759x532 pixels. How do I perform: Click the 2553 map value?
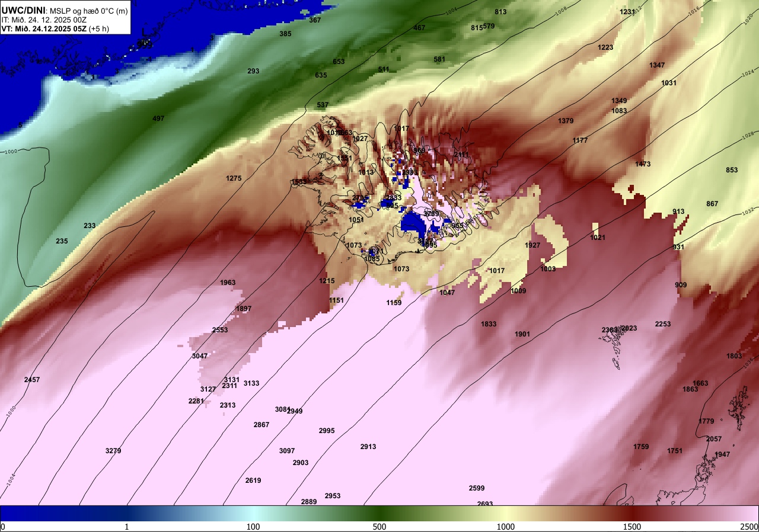[x=220, y=330]
